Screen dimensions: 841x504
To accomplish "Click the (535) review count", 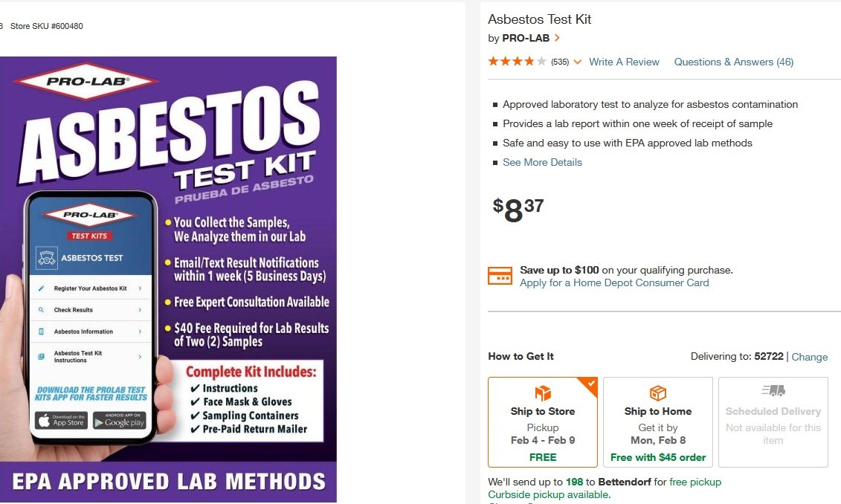I will pyautogui.click(x=560, y=62).
